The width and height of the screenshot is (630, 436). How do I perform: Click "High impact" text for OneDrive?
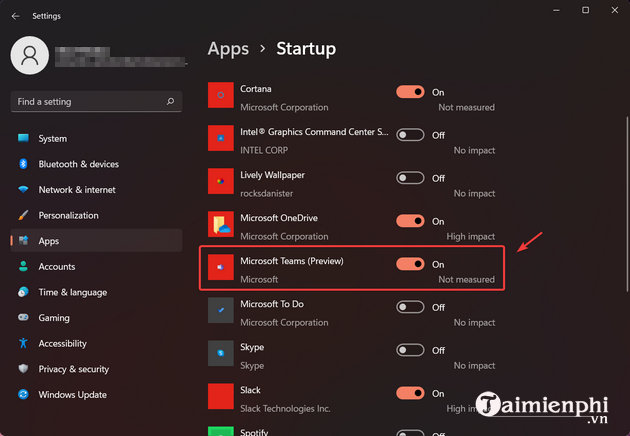click(470, 237)
